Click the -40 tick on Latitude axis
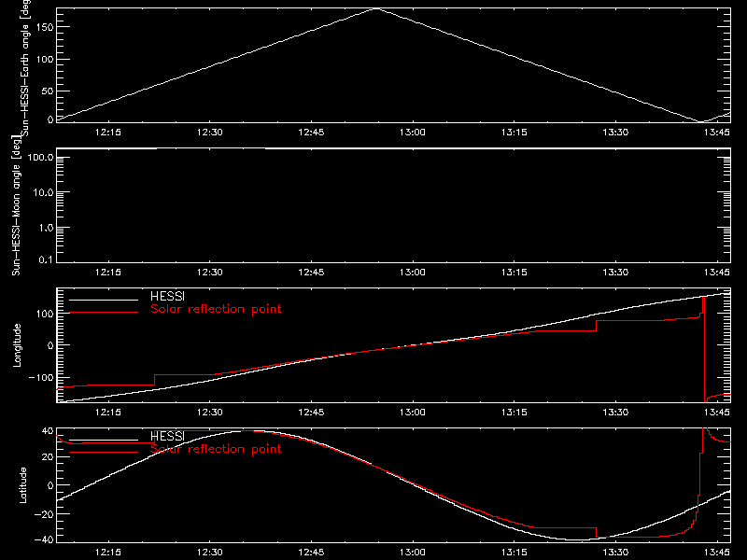The width and height of the screenshot is (747, 560). pos(45,539)
